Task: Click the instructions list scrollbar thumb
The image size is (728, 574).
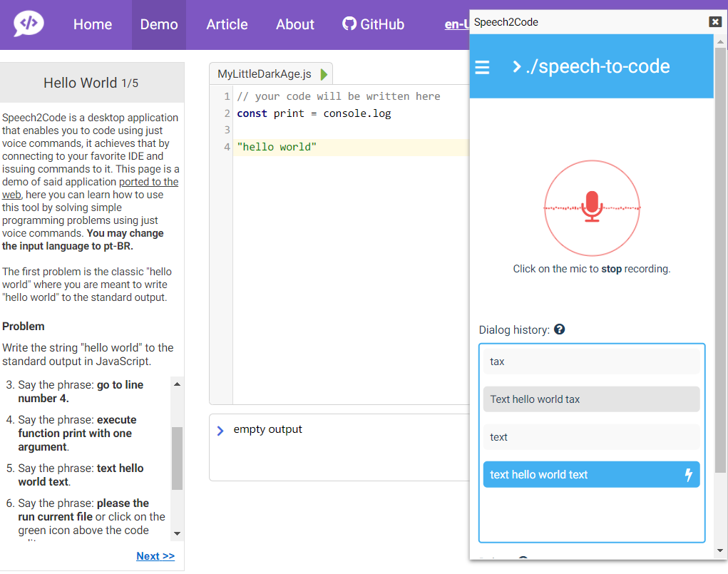Action: pos(177,458)
